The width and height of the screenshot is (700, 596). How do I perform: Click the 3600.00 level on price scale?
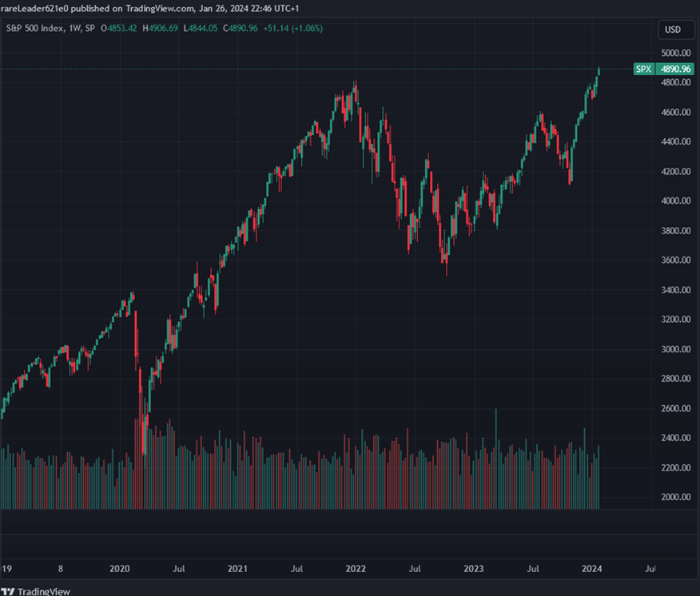click(675, 260)
